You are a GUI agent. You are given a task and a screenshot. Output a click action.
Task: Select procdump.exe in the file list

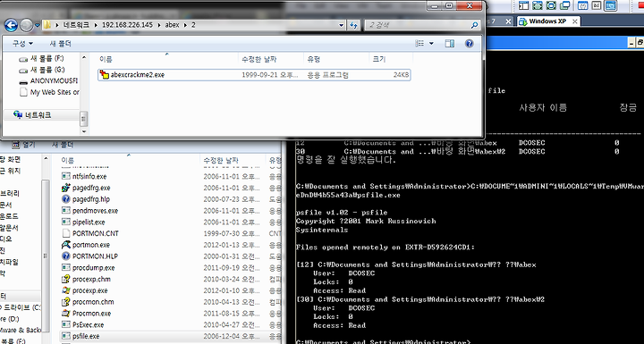(x=88, y=268)
